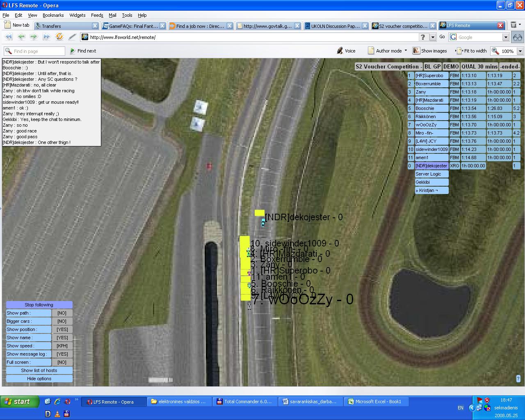This screenshot has width=525, height=420.
Task: Open the Bookmarks menu
Action: pos(53,15)
